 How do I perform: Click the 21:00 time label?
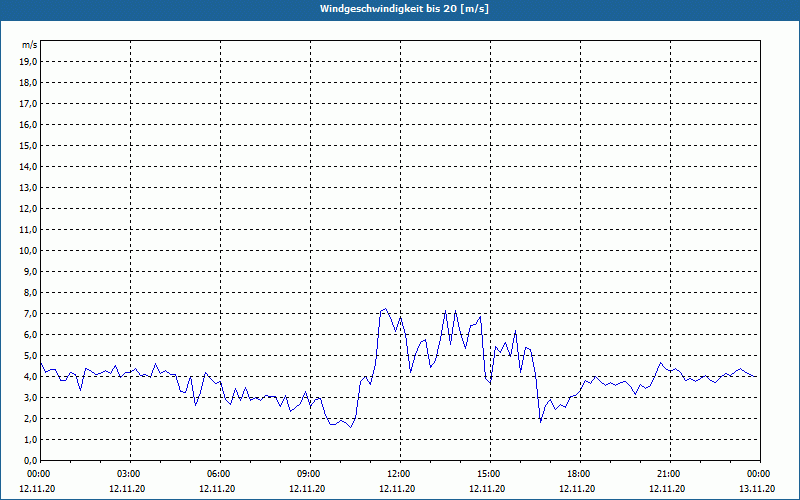(x=670, y=473)
